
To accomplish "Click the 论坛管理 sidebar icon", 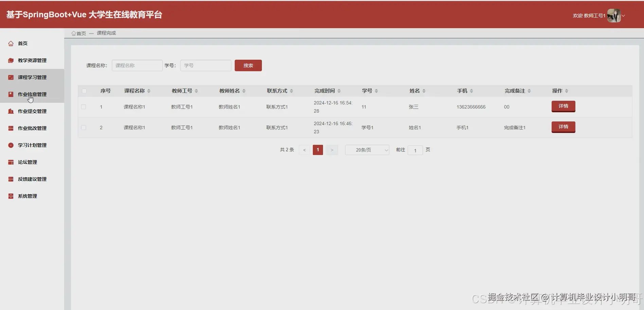I will coord(11,162).
